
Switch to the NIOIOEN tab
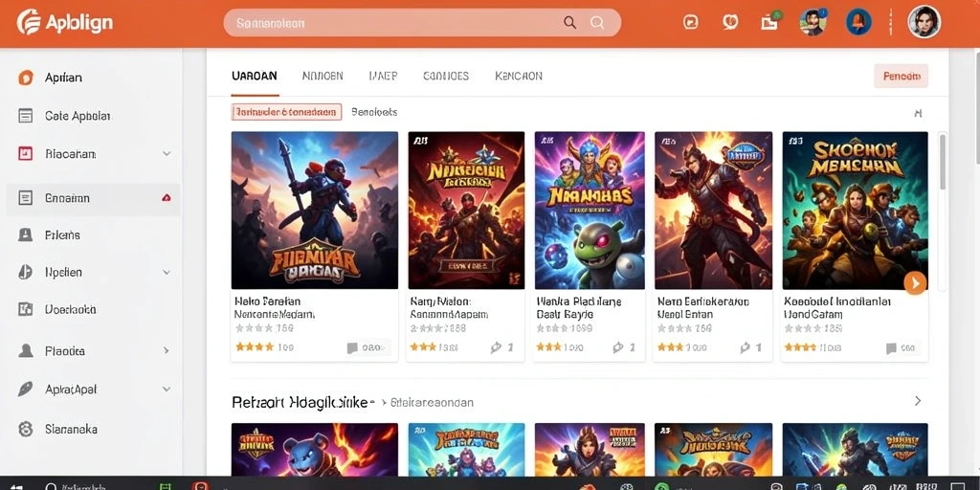(x=323, y=77)
